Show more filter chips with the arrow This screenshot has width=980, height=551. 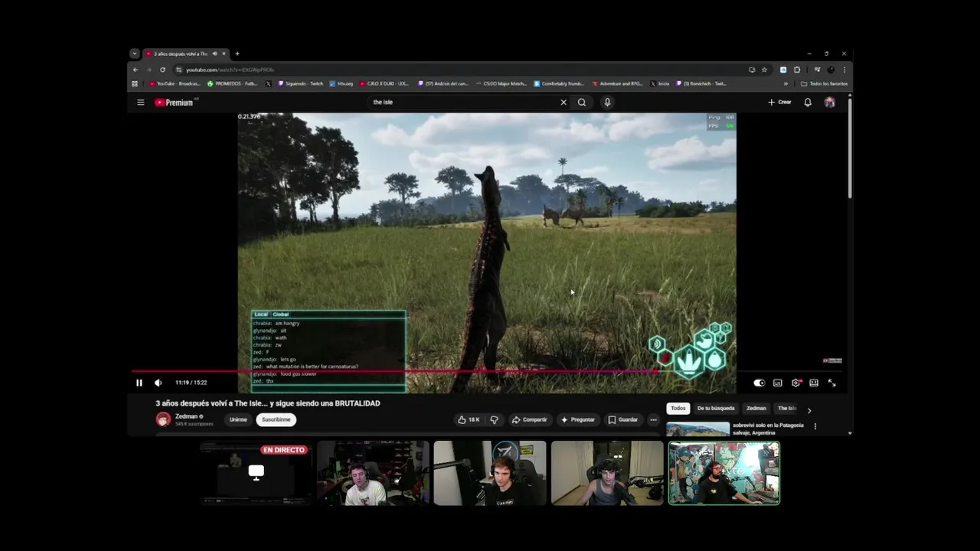809,411
